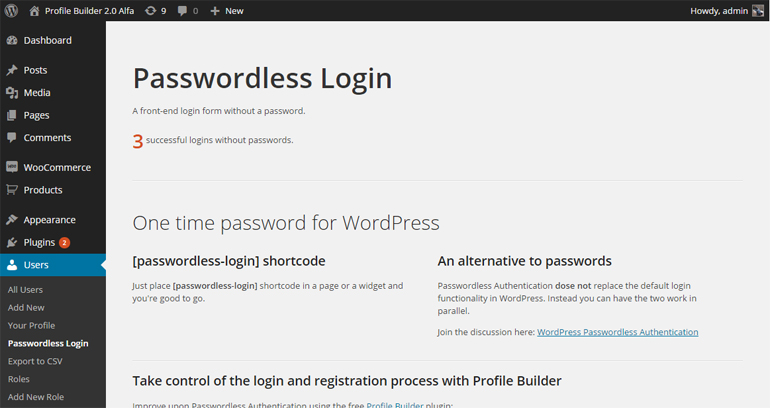770x408 pixels.
Task: Click the WooCommerce icon in sidebar
Action: click(12, 167)
